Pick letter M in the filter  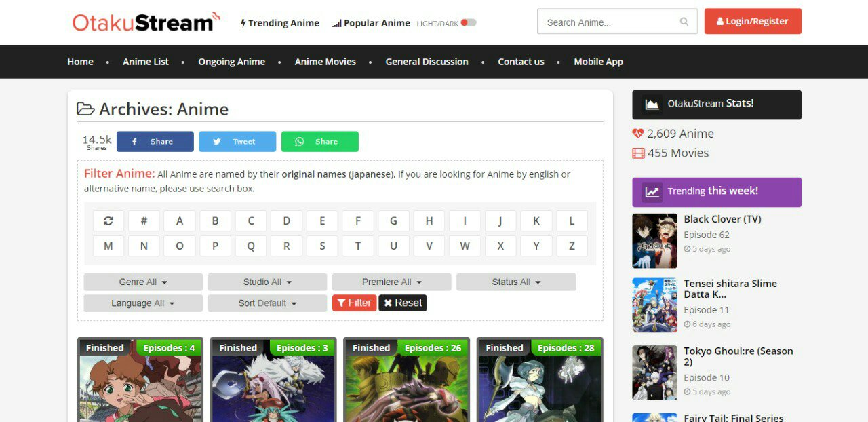click(x=108, y=246)
